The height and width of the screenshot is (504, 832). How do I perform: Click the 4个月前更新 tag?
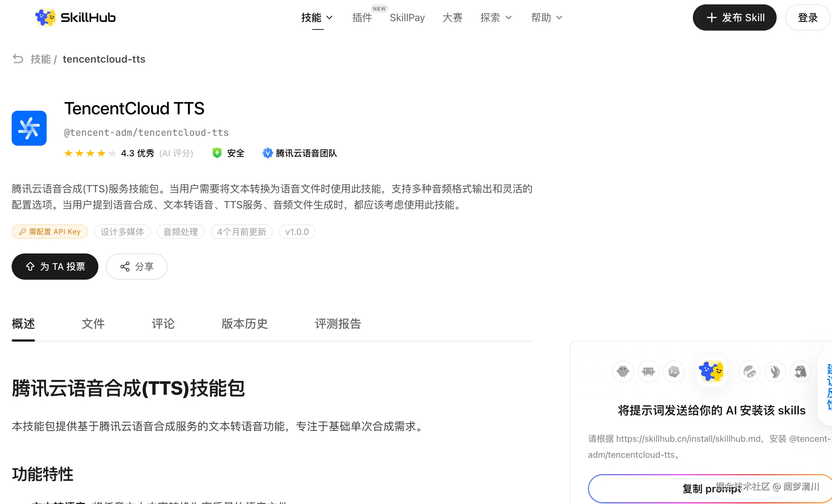coord(242,232)
